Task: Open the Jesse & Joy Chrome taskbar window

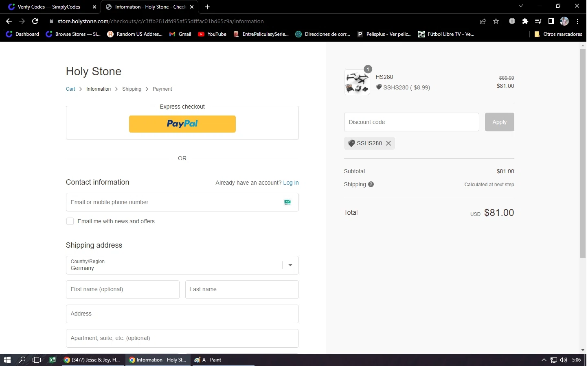Action: point(92,360)
